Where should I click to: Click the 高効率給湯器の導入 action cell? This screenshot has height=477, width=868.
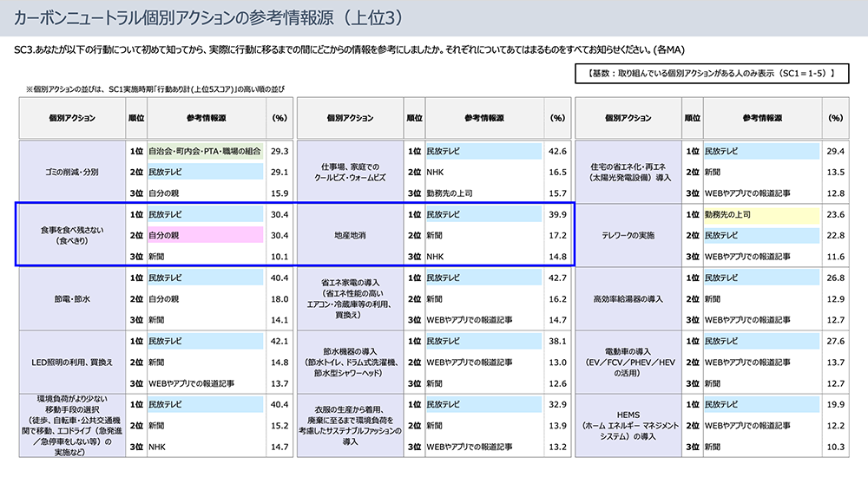click(x=628, y=298)
